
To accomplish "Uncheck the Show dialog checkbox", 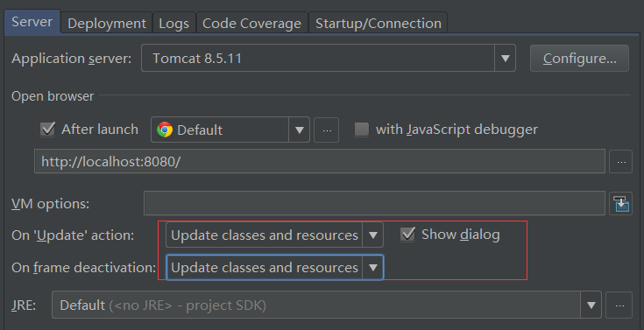I will click(407, 235).
